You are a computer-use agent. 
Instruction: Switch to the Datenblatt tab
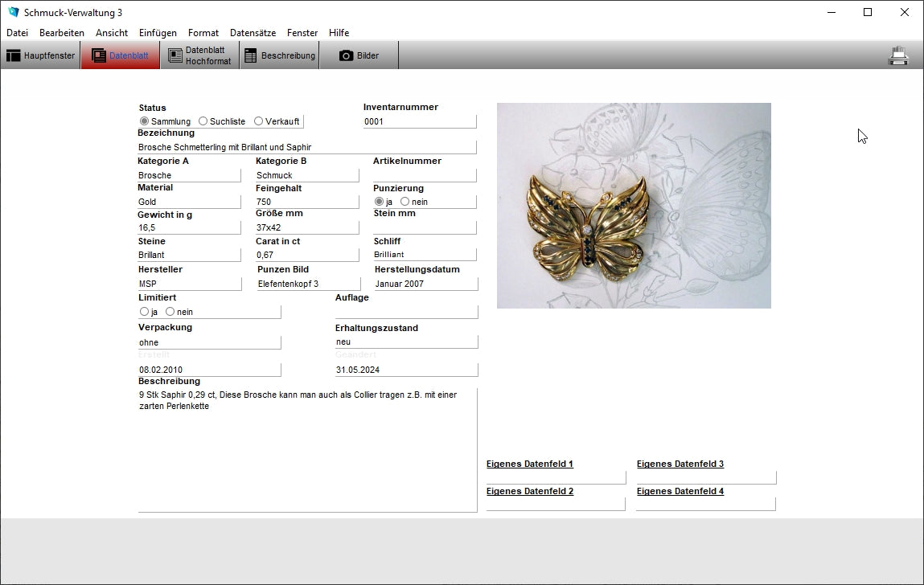click(x=121, y=55)
